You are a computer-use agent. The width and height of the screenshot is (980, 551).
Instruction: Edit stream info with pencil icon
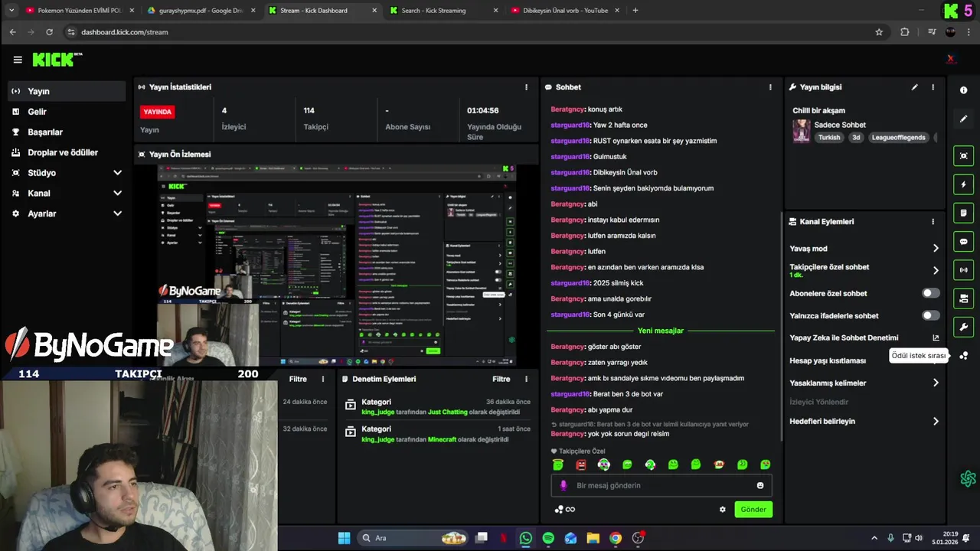(x=914, y=87)
